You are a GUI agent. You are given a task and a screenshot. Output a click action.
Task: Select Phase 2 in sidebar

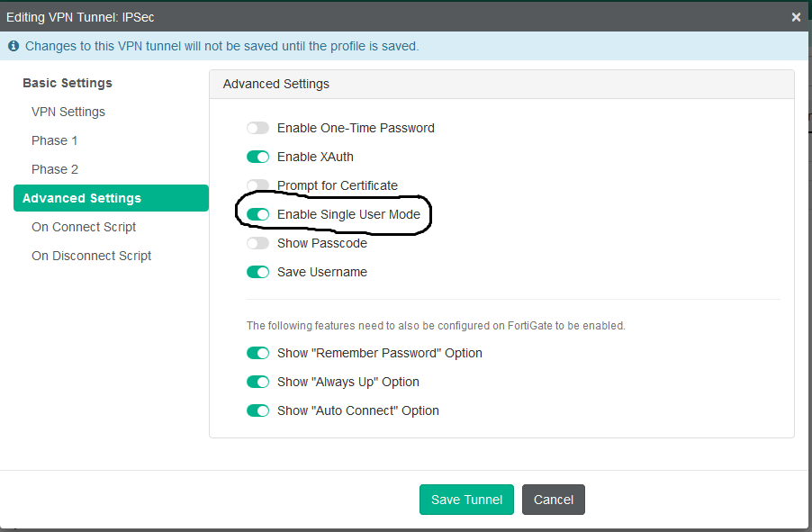point(55,169)
